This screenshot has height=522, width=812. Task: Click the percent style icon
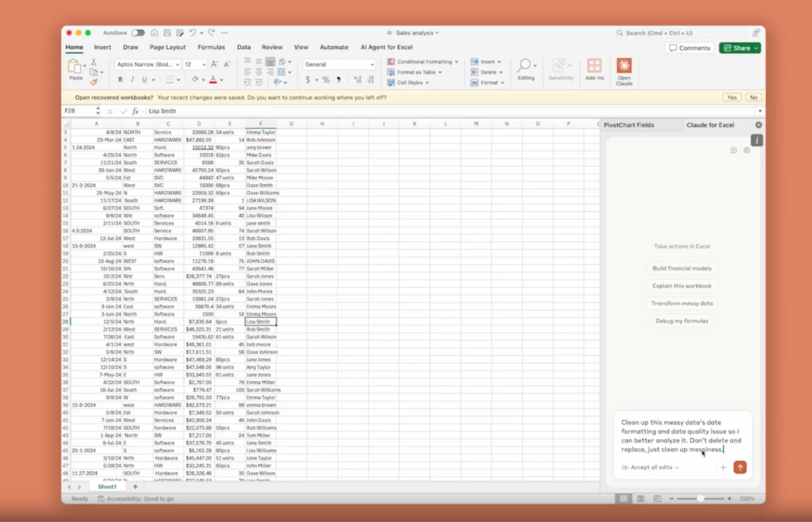(325, 80)
